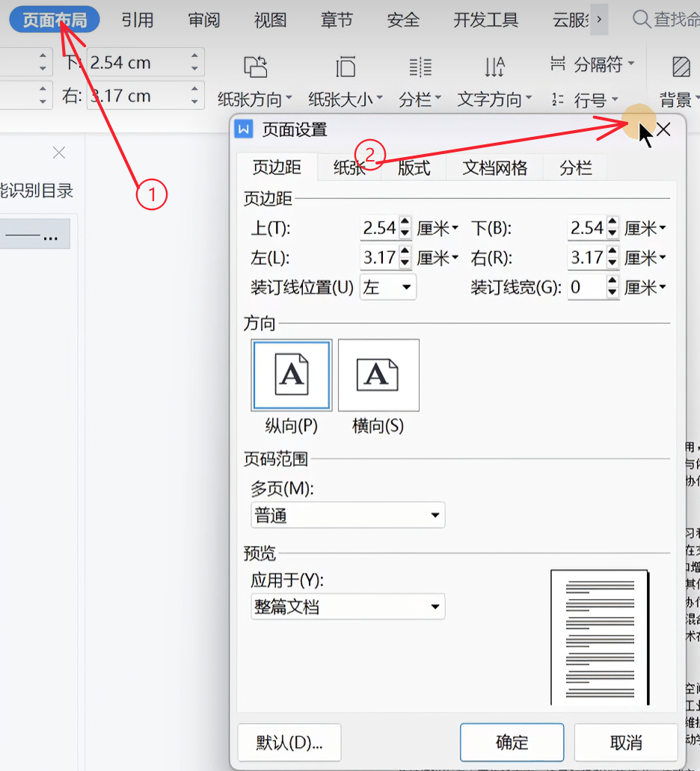Open the 装订线位置 dropdown showing 左
This screenshot has height=771, width=700.
point(388,287)
